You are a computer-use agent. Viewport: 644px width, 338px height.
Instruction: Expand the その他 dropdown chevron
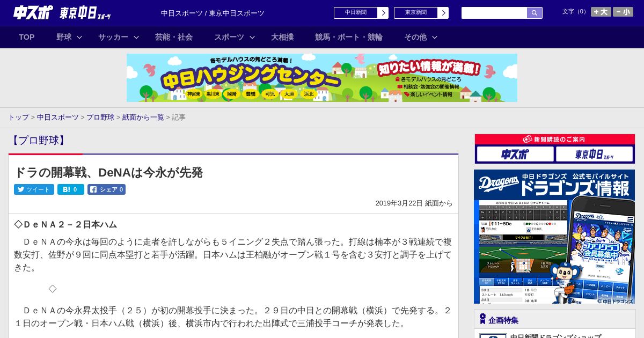(x=435, y=37)
